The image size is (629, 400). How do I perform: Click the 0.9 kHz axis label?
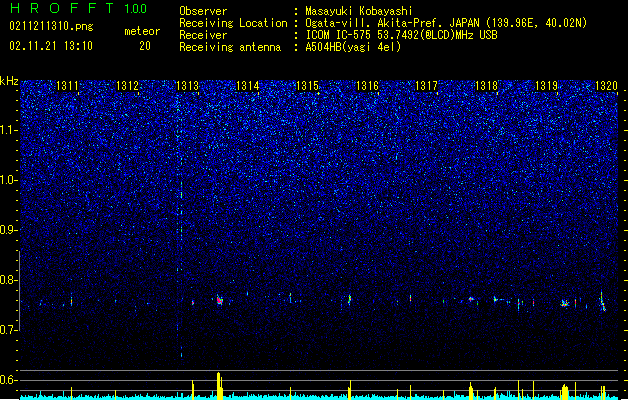[9, 230]
